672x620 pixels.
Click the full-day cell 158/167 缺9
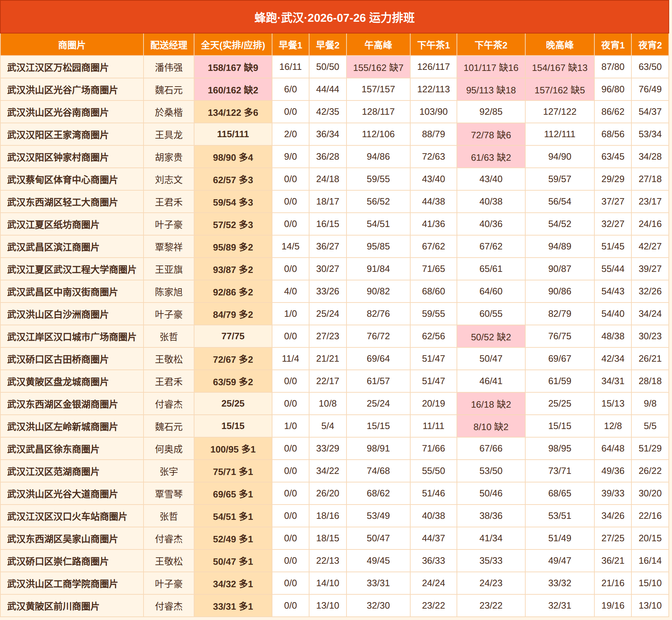coord(233,67)
